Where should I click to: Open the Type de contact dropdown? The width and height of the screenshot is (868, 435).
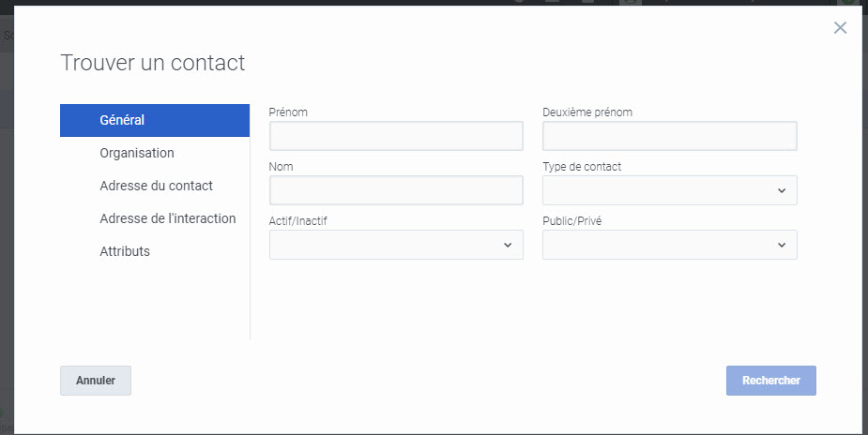670,190
